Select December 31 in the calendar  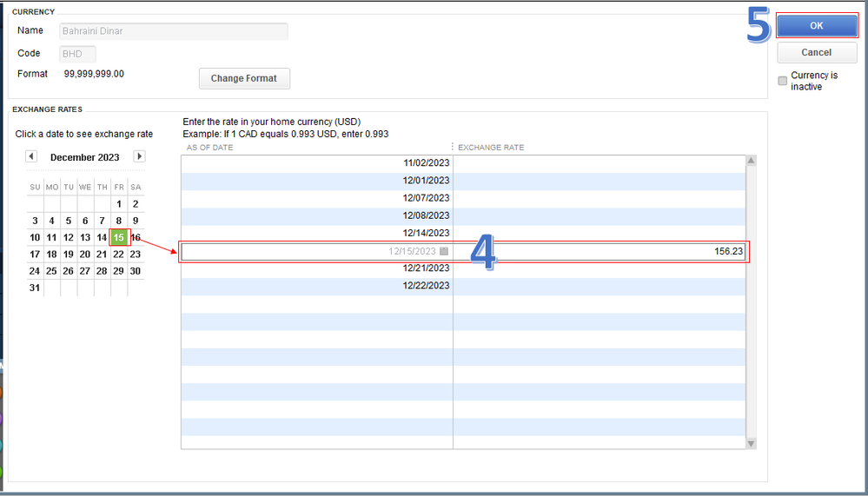(35, 288)
